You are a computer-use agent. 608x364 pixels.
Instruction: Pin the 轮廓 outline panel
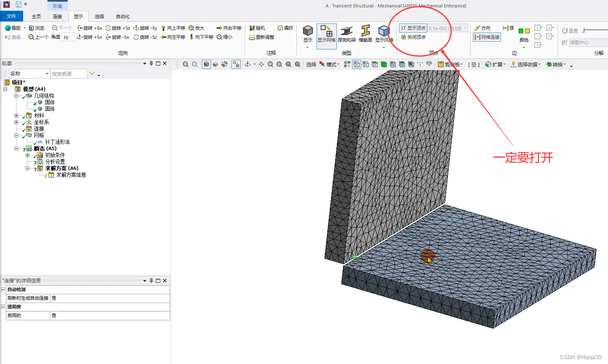click(151, 63)
